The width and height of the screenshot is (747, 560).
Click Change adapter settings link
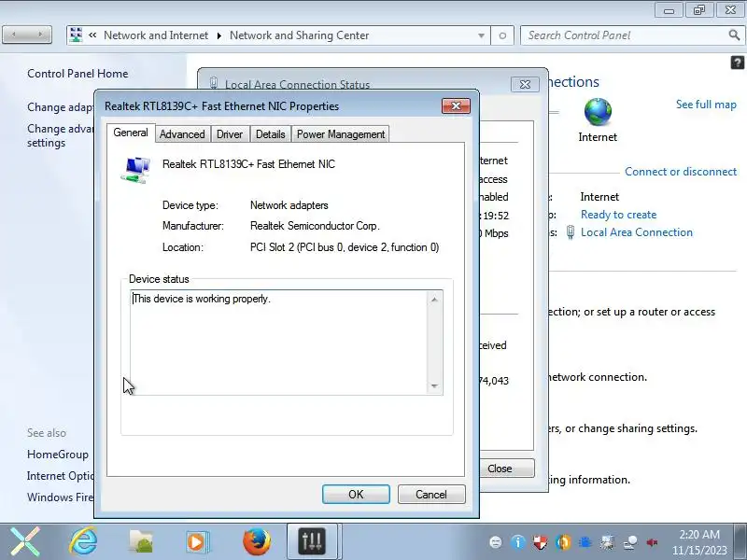(60, 107)
